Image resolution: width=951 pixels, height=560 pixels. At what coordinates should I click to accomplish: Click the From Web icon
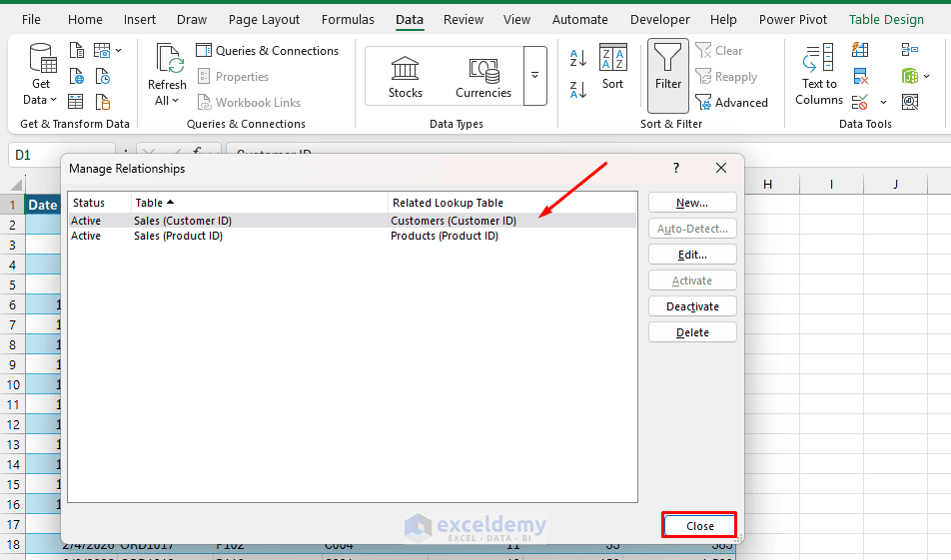(x=76, y=76)
